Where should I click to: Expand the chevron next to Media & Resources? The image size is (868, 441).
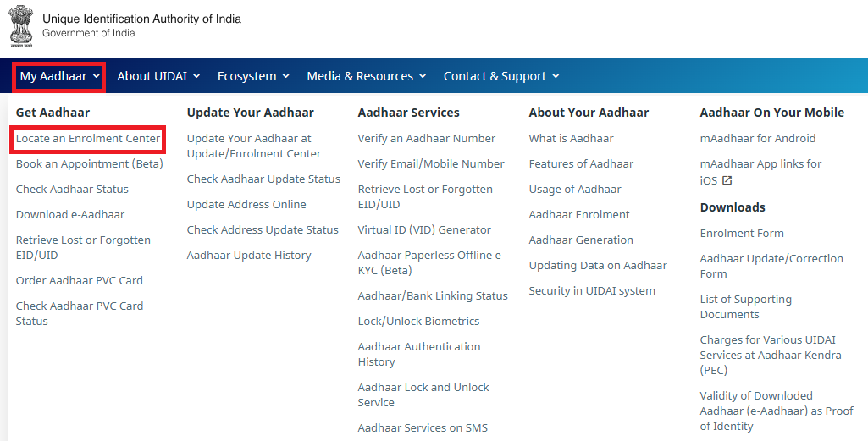423,76
